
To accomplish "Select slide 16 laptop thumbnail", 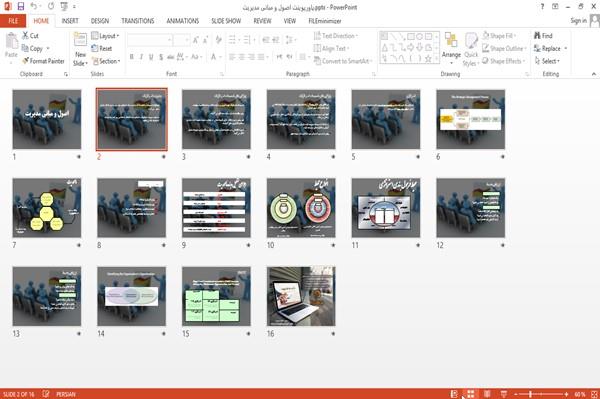I will 301,296.
